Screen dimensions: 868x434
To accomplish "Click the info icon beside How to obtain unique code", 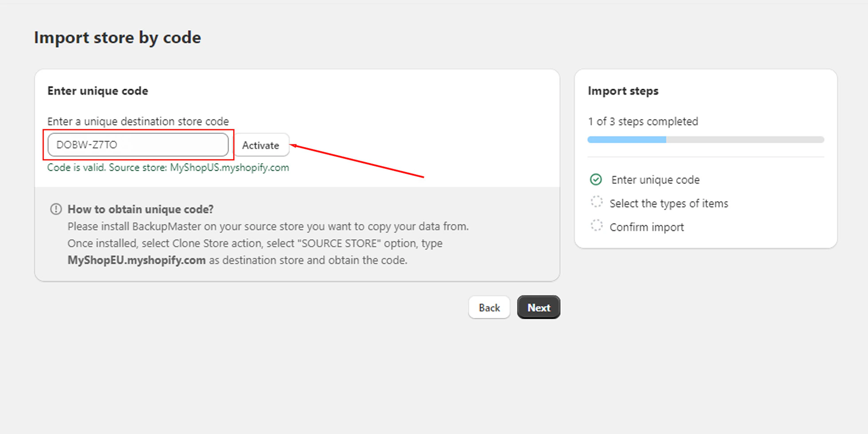I will click(x=56, y=209).
